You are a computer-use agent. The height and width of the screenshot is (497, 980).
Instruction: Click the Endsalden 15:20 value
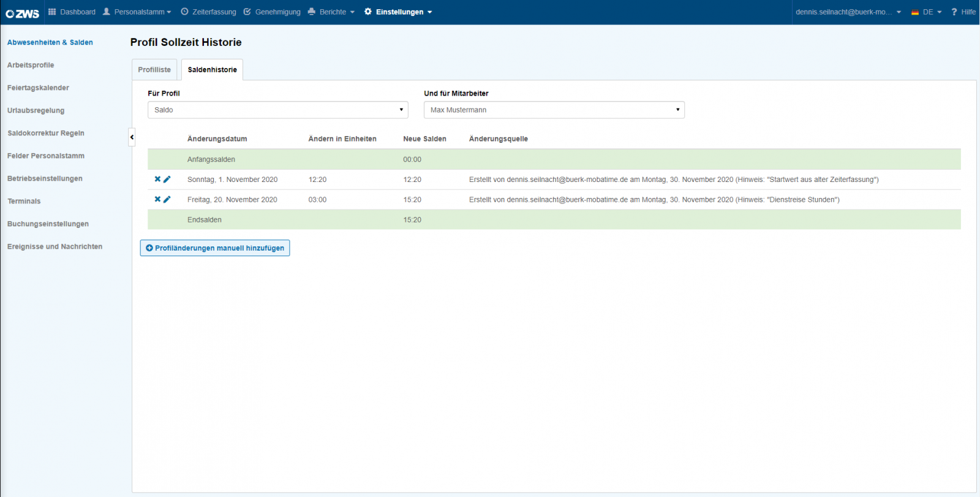(412, 220)
